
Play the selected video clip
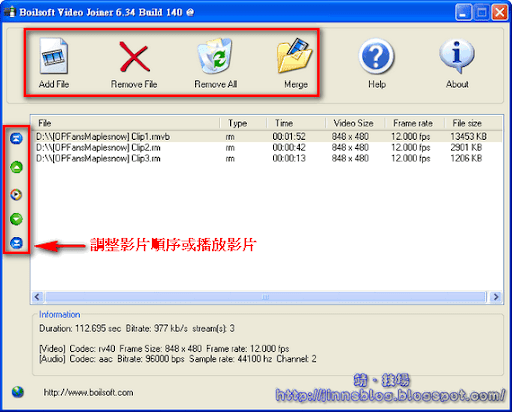click(16, 194)
